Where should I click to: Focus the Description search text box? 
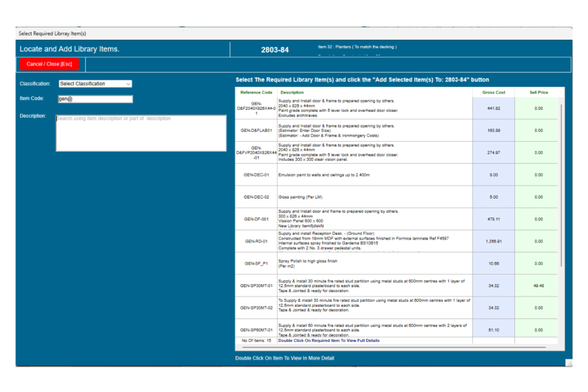click(141, 133)
